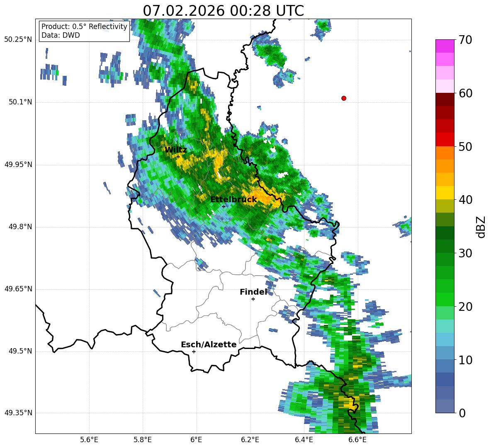Click the 40 tick on colorbar
Screen dimensions: 491x448
(x=465, y=200)
